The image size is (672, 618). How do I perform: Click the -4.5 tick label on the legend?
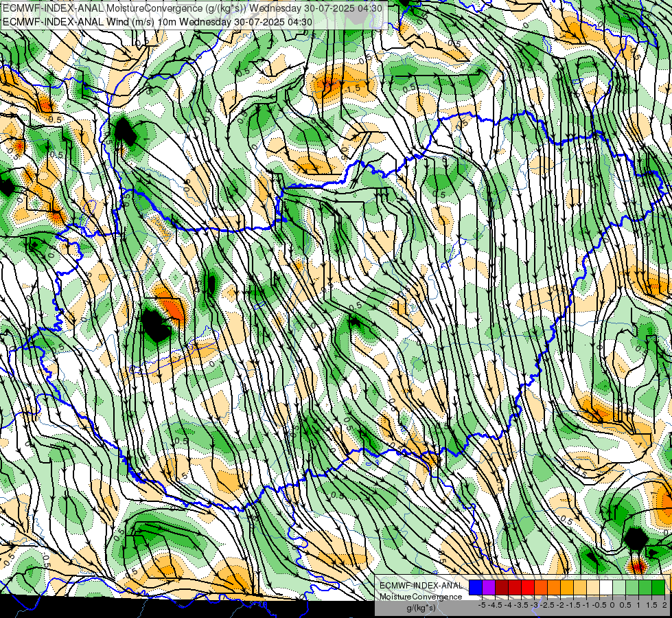point(495,605)
